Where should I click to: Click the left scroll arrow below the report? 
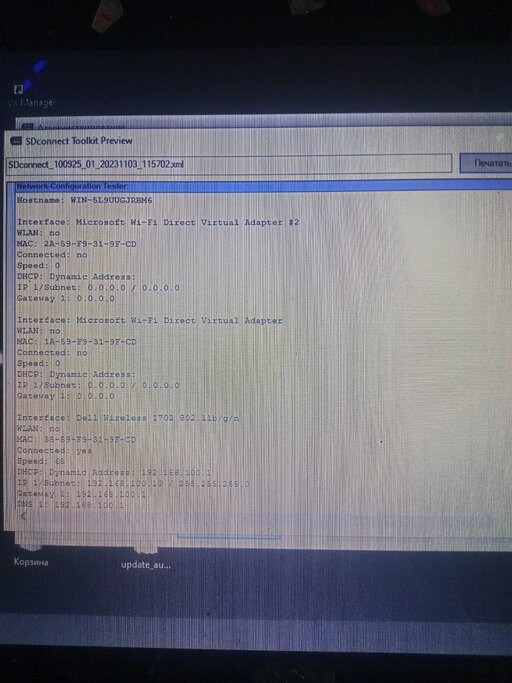pos(24,516)
